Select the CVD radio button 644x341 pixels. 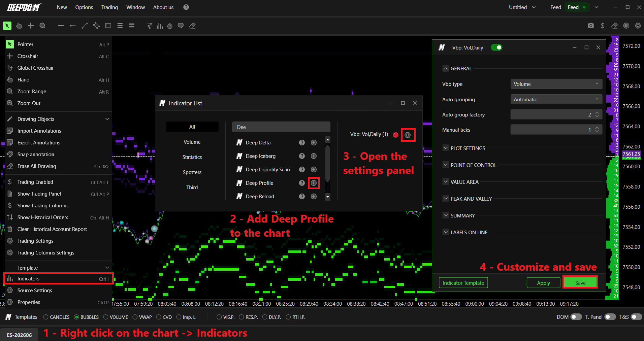pyautogui.click(x=159, y=317)
